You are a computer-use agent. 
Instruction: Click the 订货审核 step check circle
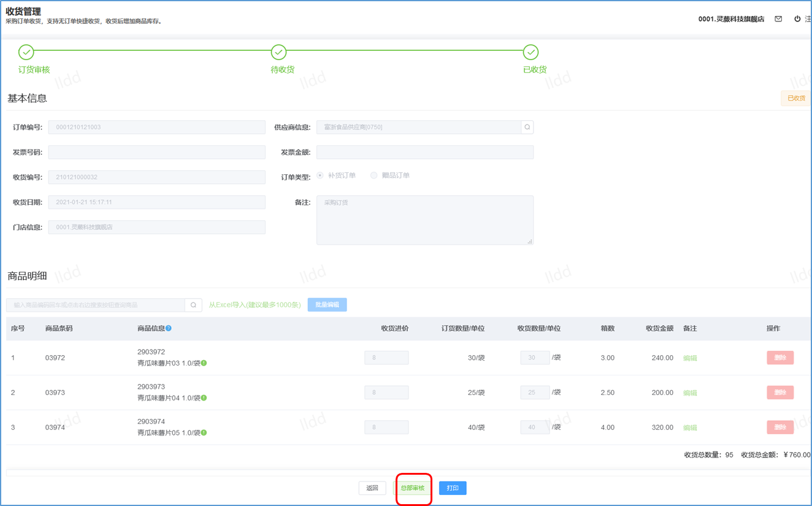click(x=26, y=52)
